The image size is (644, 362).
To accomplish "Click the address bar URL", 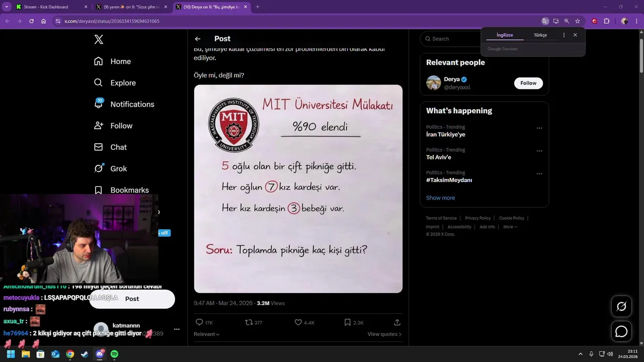I will coord(112,21).
